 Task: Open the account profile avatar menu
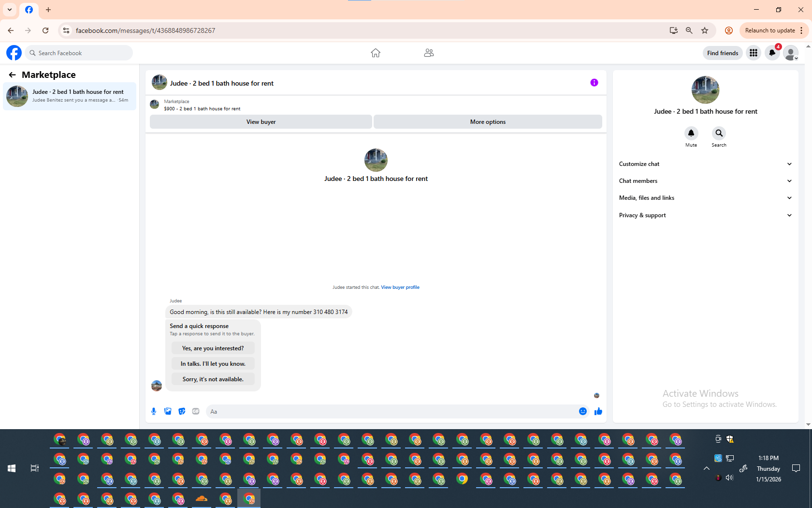791,53
